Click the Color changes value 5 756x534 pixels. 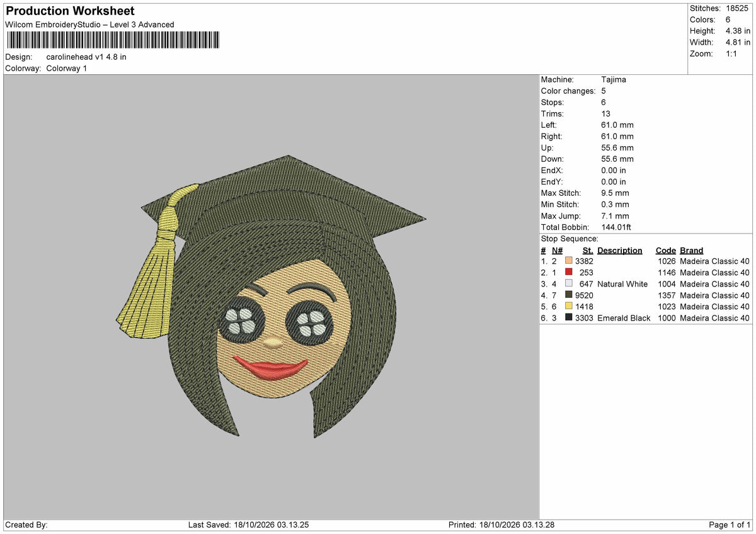(x=604, y=91)
